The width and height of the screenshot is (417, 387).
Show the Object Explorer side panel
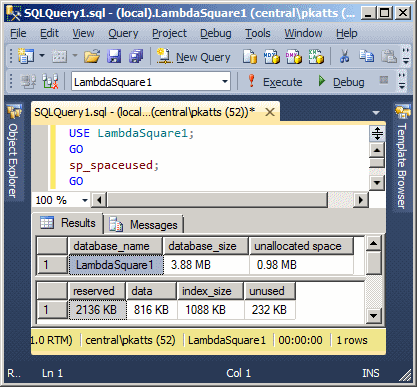coord(13,152)
